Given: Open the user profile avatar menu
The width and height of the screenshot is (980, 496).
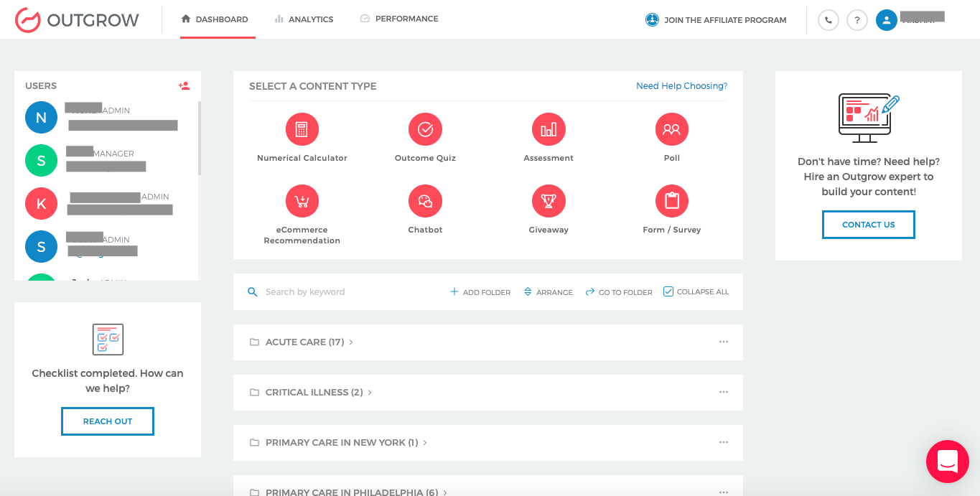Looking at the screenshot, I should (x=887, y=20).
